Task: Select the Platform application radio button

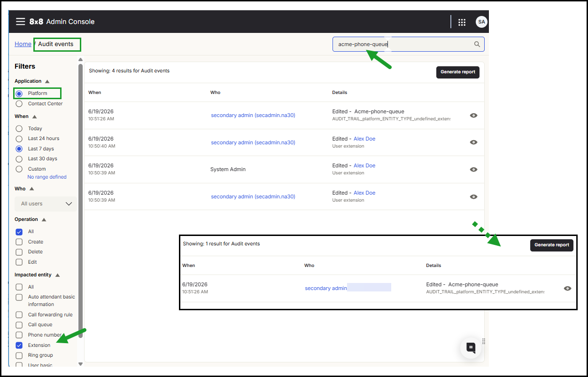Action: tap(19, 94)
